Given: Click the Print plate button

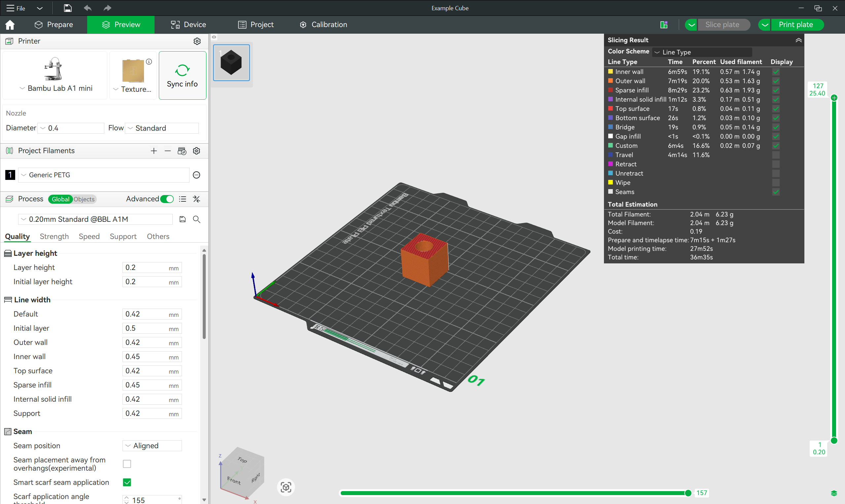Looking at the screenshot, I should click(796, 24).
